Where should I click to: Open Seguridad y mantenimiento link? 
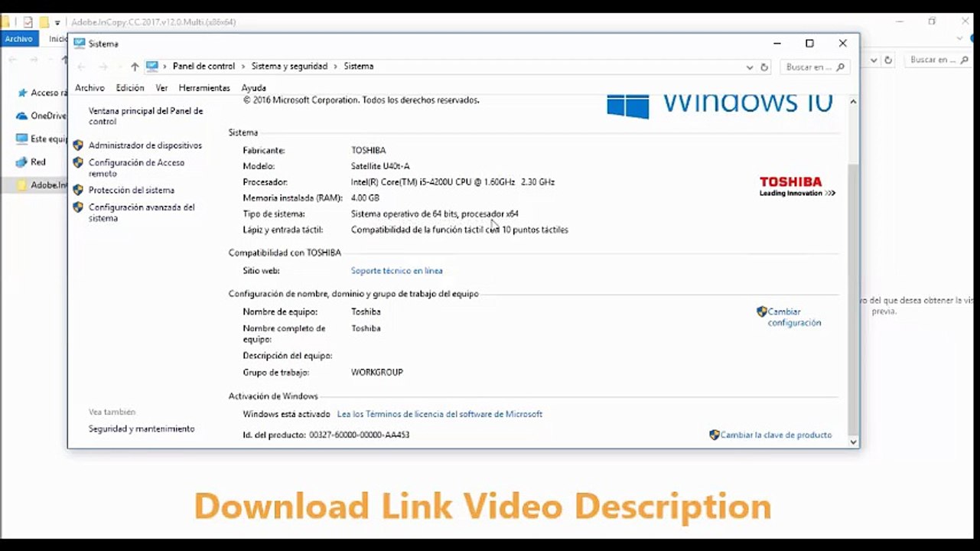coord(142,429)
